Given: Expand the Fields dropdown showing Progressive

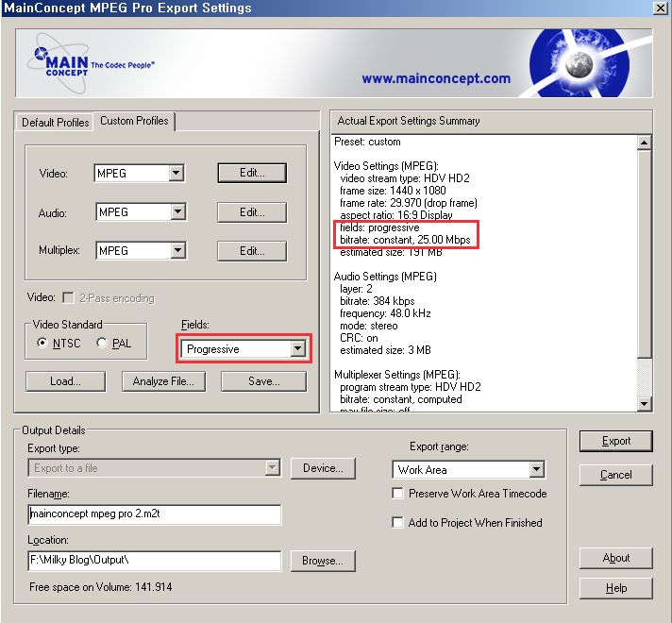Looking at the screenshot, I should pos(244,348).
